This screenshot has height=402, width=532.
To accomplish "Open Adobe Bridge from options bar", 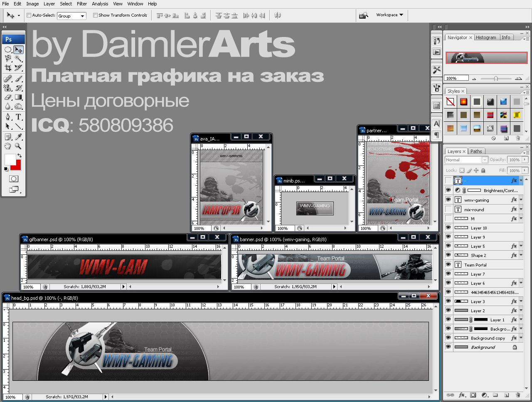I will click(364, 15).
